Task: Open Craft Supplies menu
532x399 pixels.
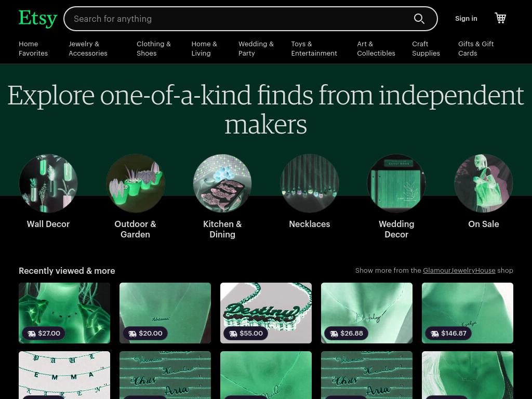Action: point(426,48)
